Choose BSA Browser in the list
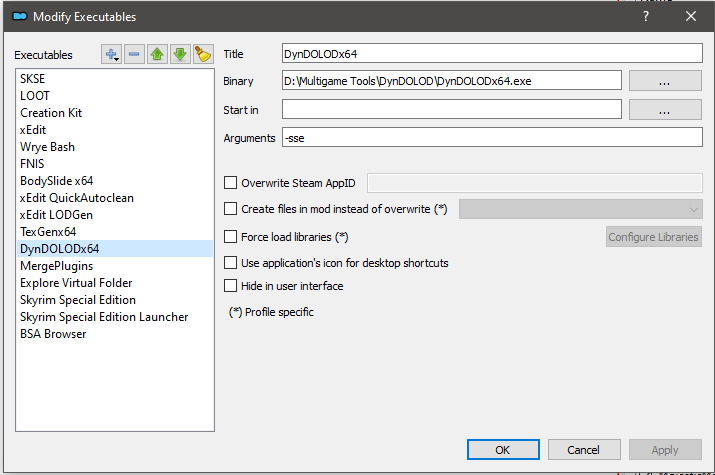The width and height of the screenshot is (715, 475). pos(53,334)
